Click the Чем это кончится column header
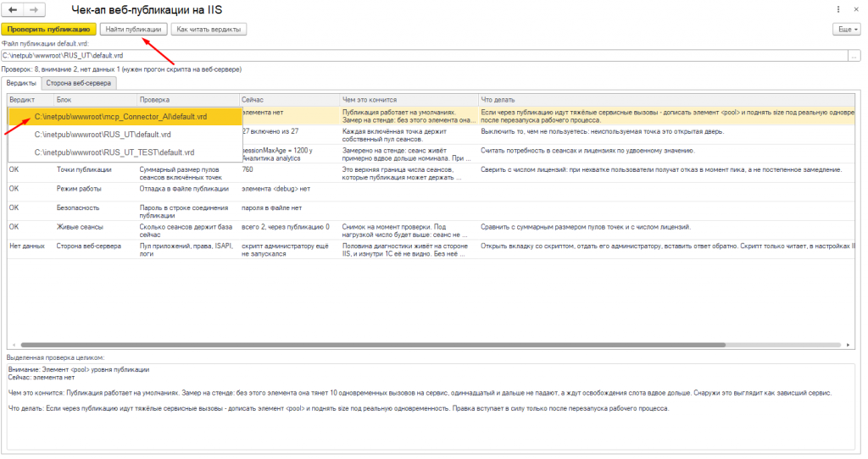The width and height of the screenshot is (868, 459). (x=409, y=100)
